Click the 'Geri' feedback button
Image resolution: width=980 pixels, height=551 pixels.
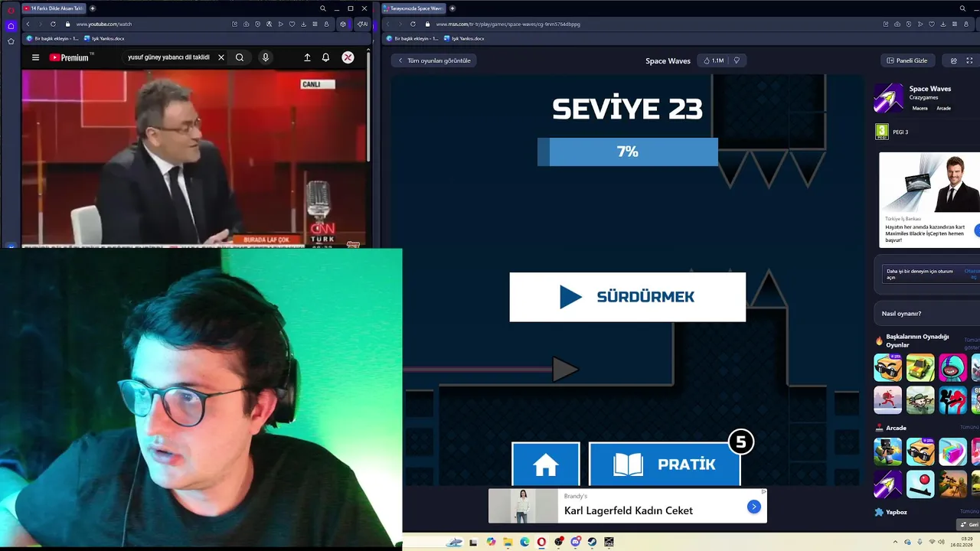(x=969, y=524)
